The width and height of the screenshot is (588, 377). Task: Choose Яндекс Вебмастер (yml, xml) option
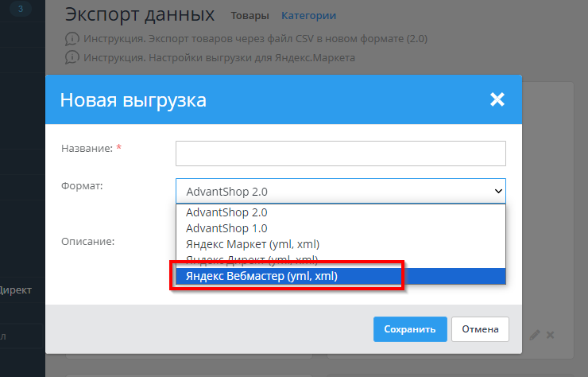coord(261,276)
